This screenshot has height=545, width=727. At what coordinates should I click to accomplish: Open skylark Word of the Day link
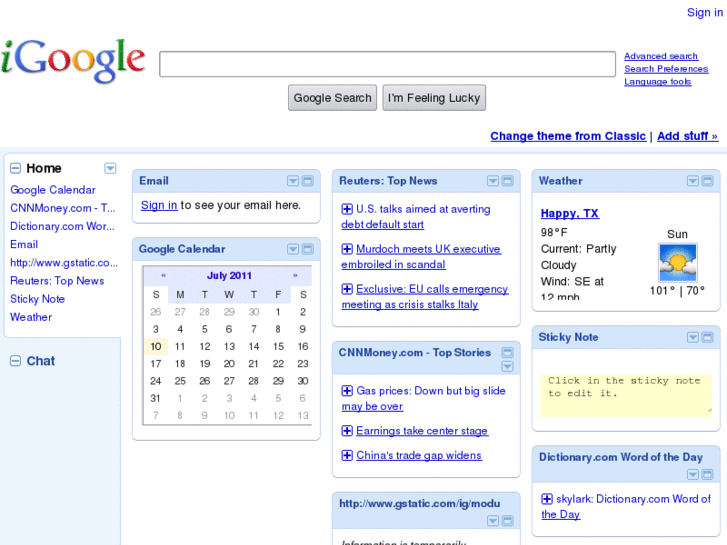626,507
